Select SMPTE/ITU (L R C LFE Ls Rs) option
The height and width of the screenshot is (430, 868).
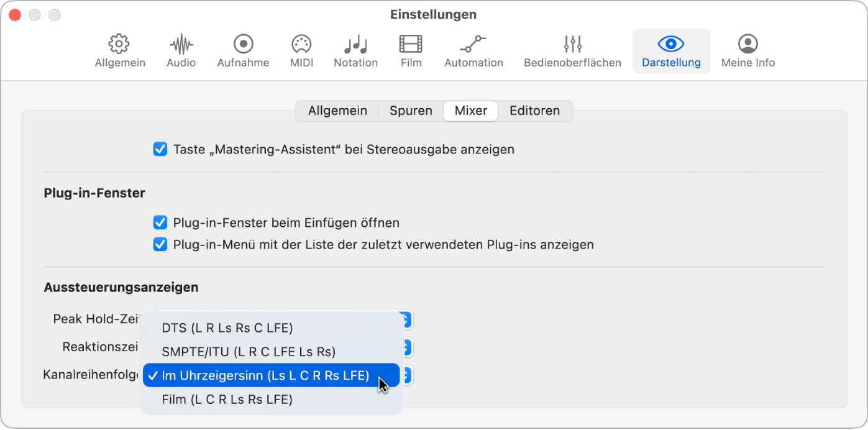[x=249, y=351]
